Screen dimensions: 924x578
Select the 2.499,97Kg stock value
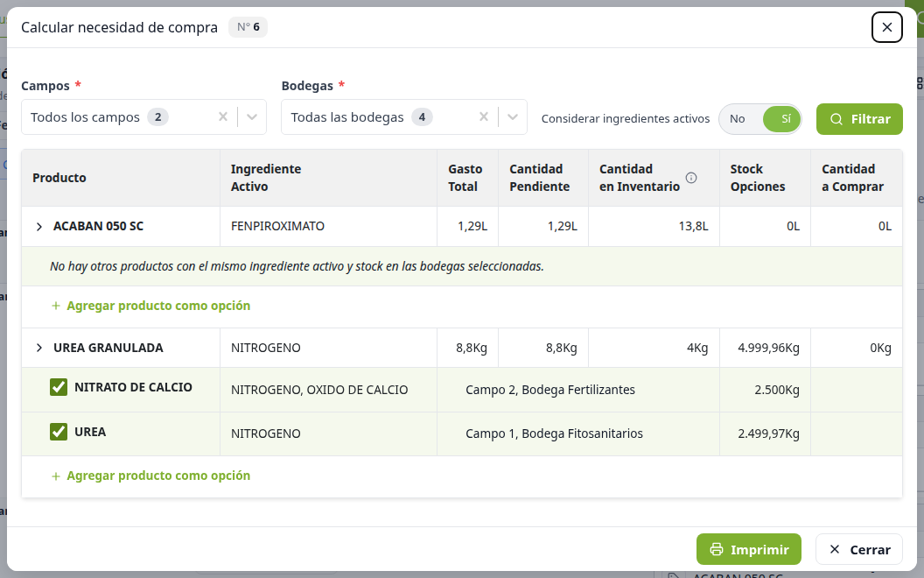[768, 433]
